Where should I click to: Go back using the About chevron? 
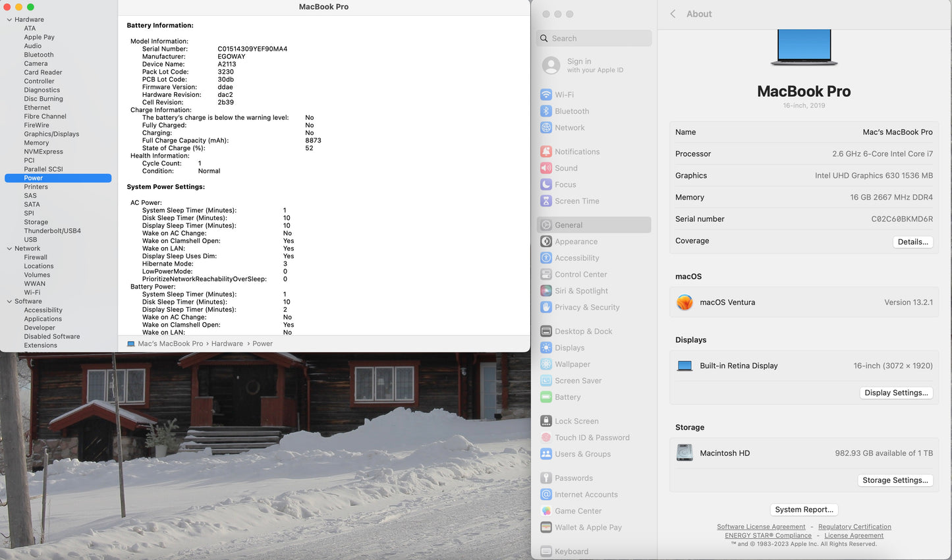673,14
